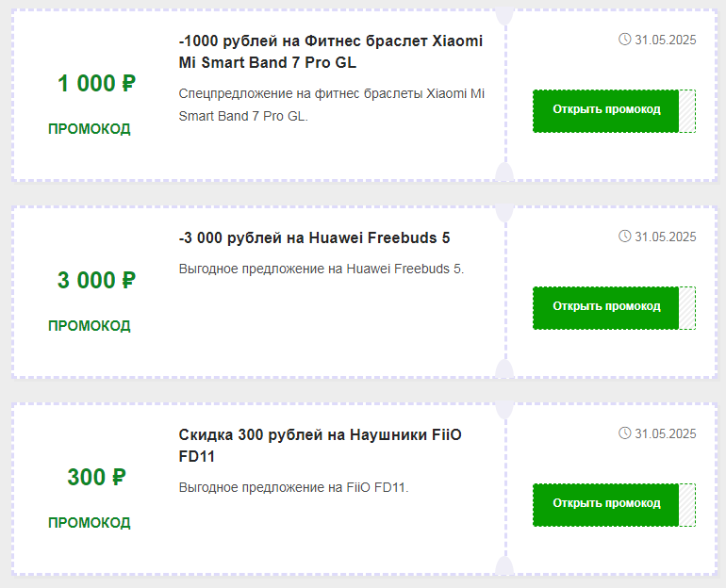
Task: Open promo code for FiiO FD11 headphones
Action: (606, 505)
